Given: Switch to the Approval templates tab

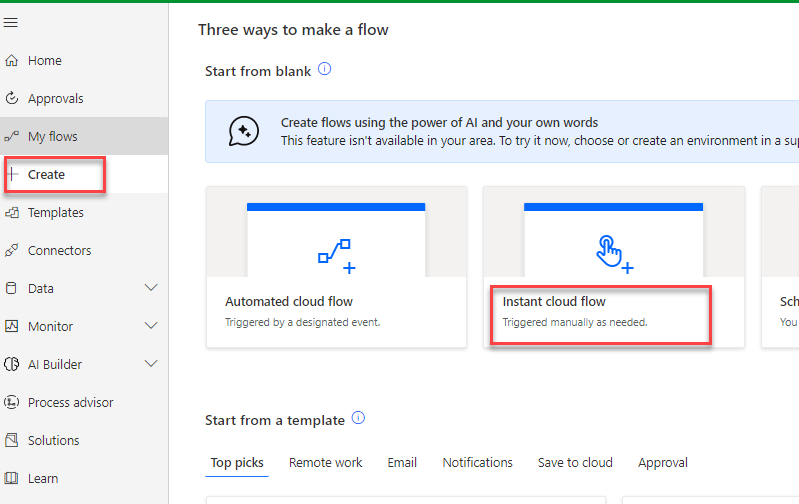Looking at the screenshot, I should [x=663, y=463].
